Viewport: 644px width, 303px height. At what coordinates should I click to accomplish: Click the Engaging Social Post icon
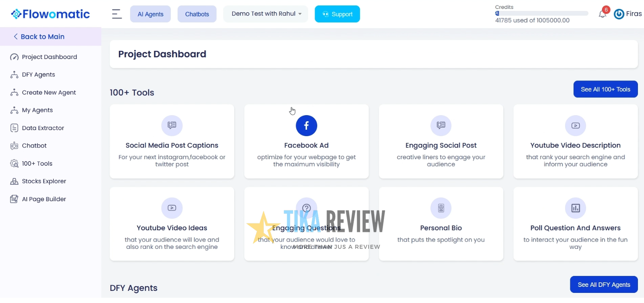click(441, 126)
